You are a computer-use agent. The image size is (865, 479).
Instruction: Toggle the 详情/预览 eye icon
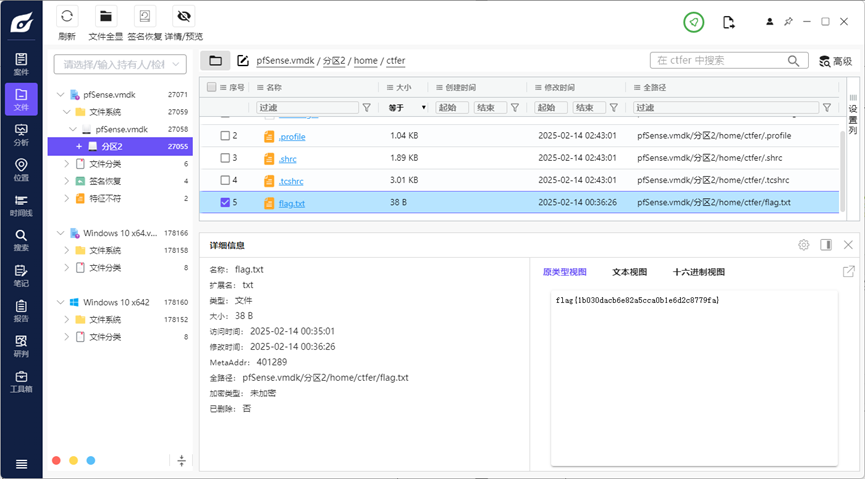[184, 17]
